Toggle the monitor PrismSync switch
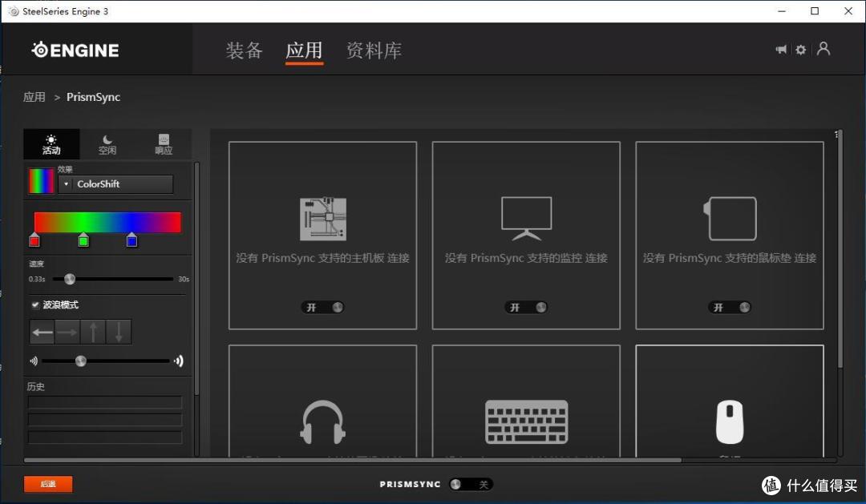The width and height of the screenshot is (866, 504). (526, 308)
